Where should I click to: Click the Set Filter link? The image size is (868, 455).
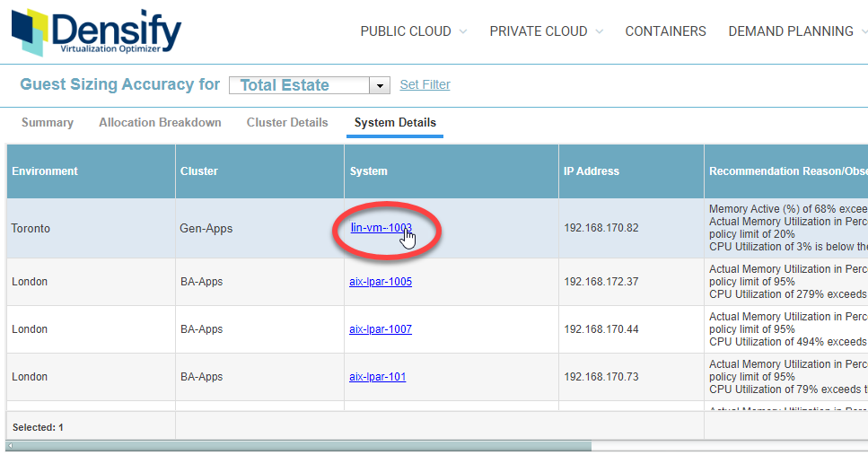[x=425, y=84]
